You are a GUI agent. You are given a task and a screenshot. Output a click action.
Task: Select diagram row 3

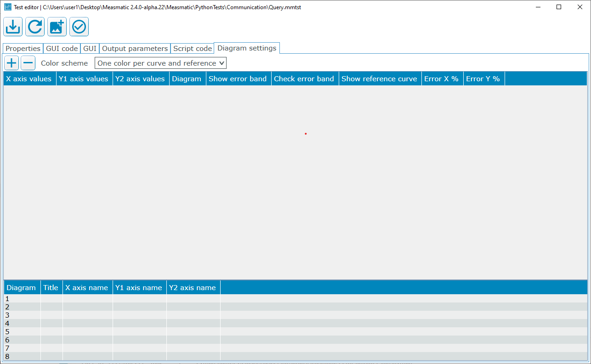pyautogui.click(x=295, y=315)
